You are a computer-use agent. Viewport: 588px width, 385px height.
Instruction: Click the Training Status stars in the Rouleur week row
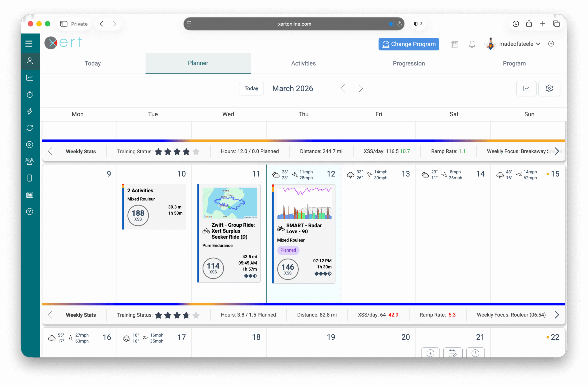pos(177,315)
